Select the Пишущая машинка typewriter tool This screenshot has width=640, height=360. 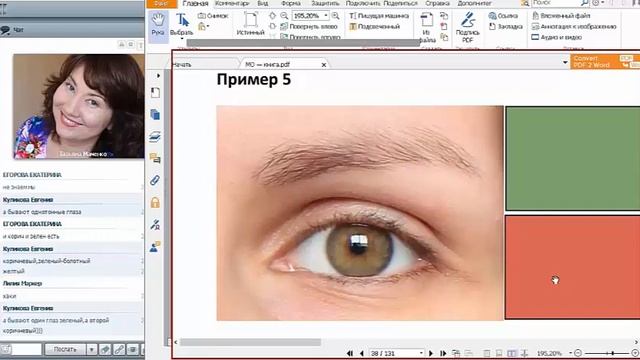[379, 16]
